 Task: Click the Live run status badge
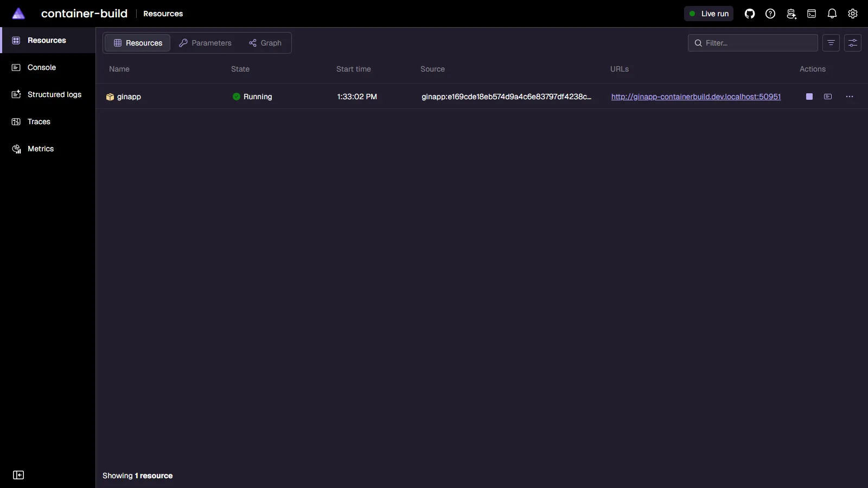pos(709,14)
